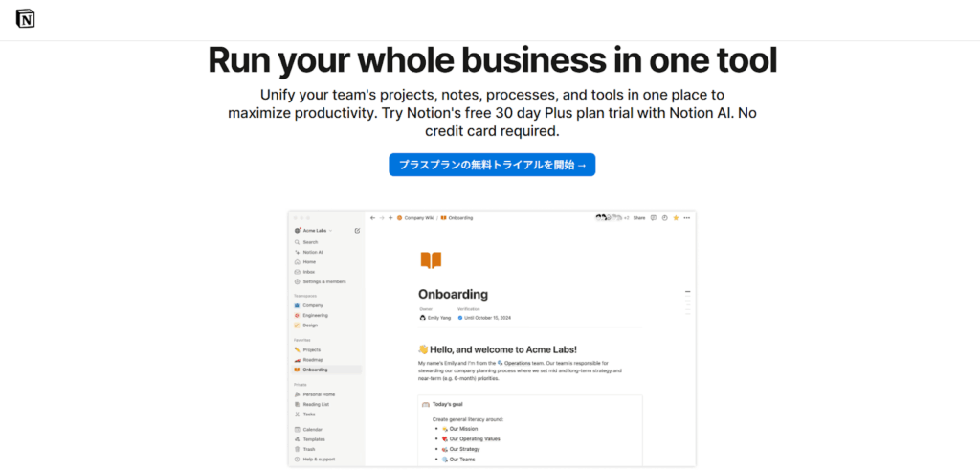Screen dimensions: 980x471
Task: Select the Engineering teamspace
Action: pyautogui.click(x=315, y=315)
